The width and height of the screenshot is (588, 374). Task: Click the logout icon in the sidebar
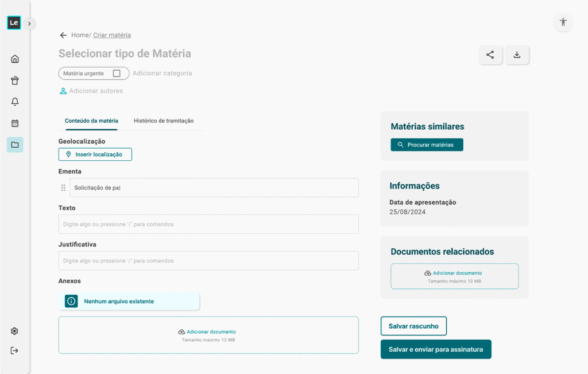[x=14, y=351]
